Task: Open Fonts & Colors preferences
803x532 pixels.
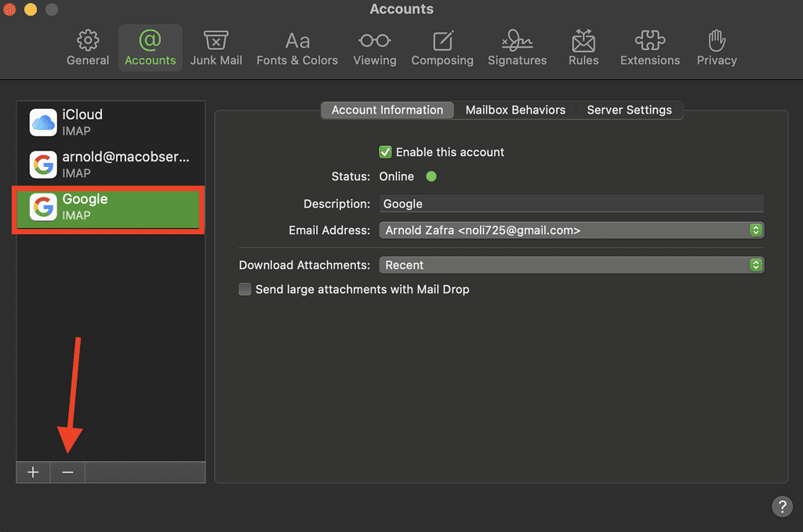Action: tap(297, 48)
